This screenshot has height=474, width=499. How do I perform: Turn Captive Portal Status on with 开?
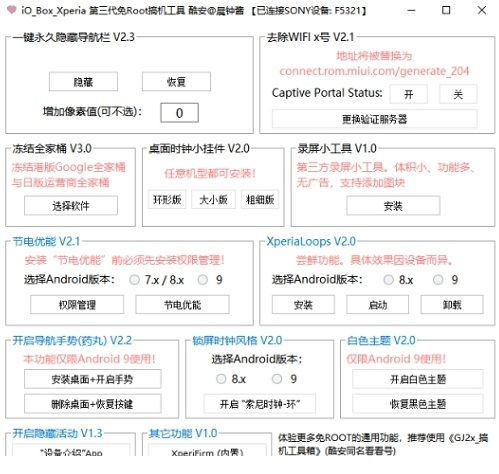click(x=409, y=94)
